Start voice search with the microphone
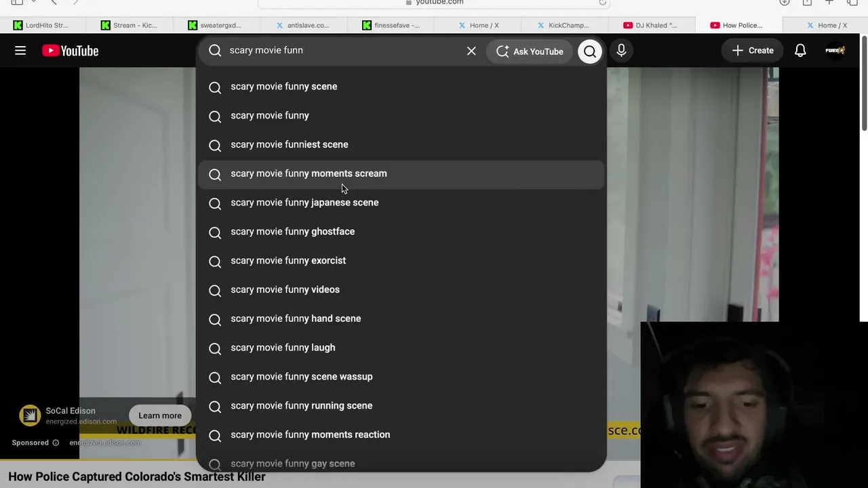 [x=621, y=51]
